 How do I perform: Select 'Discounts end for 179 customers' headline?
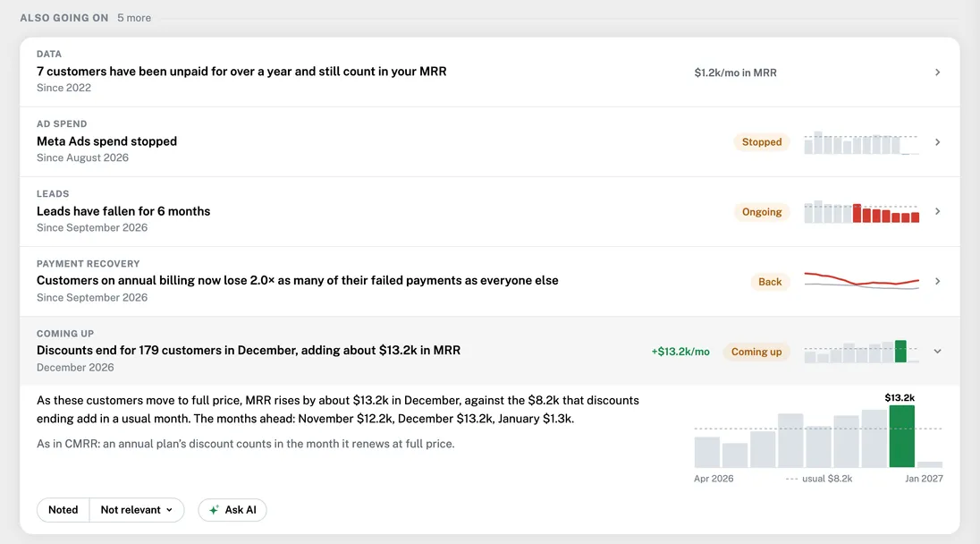(x=248, y=351)
